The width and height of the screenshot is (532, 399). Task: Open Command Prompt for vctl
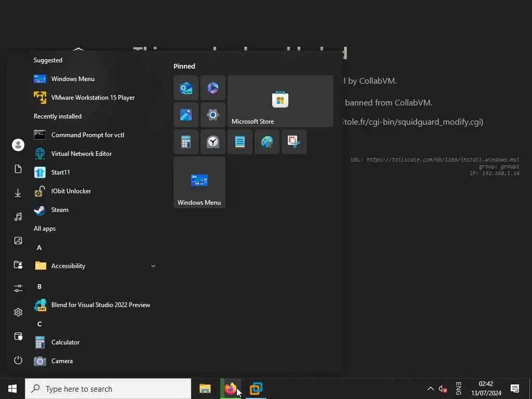tap(95, 135)
